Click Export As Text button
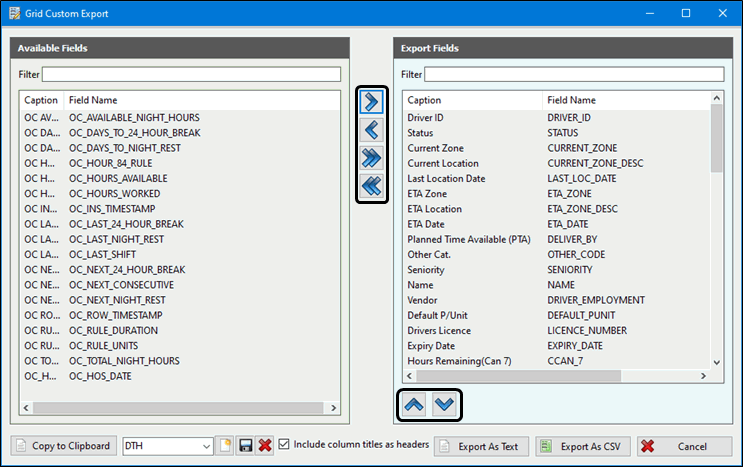This screenshot has width=743, height=467. [x=481, y=446]
